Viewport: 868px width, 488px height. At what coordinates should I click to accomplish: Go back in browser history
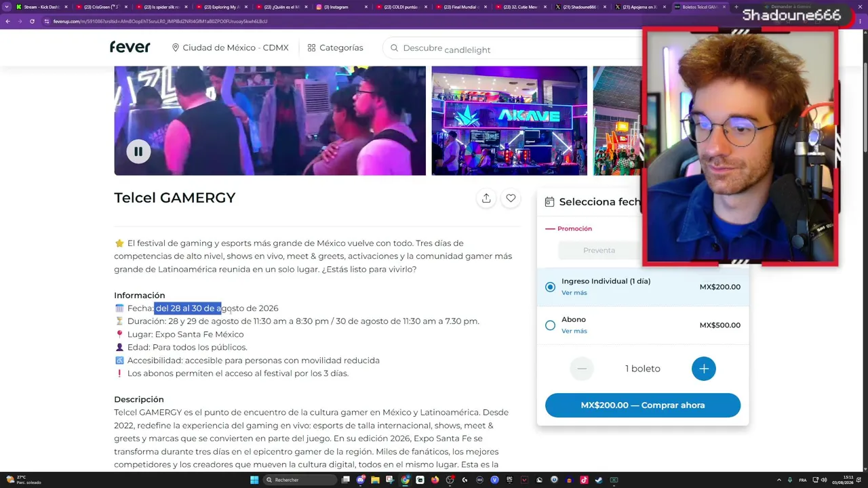click(7, 21)
